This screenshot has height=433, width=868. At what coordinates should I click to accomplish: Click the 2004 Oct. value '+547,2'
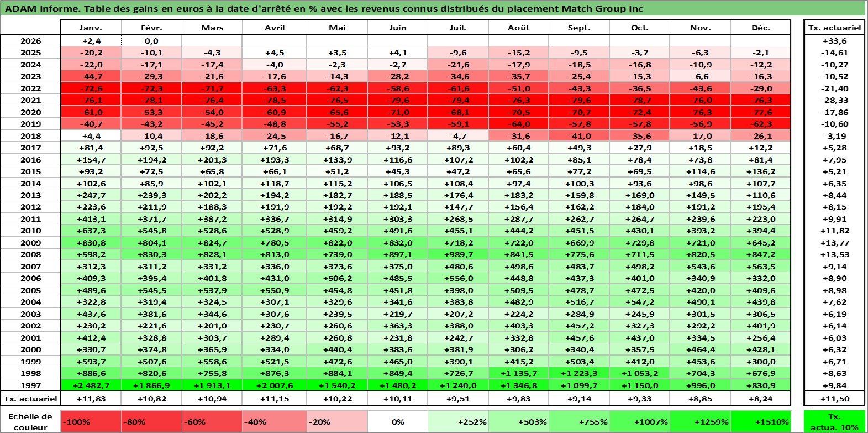pos(639,302)
